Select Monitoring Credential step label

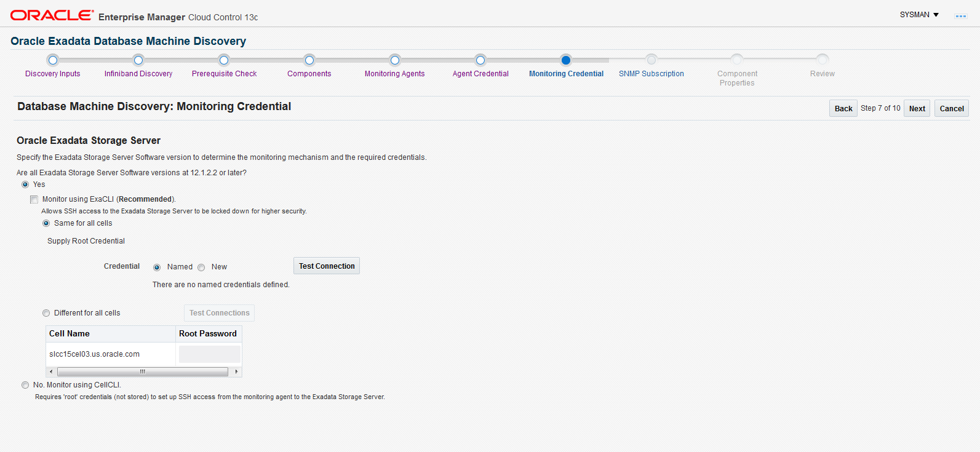567,74
